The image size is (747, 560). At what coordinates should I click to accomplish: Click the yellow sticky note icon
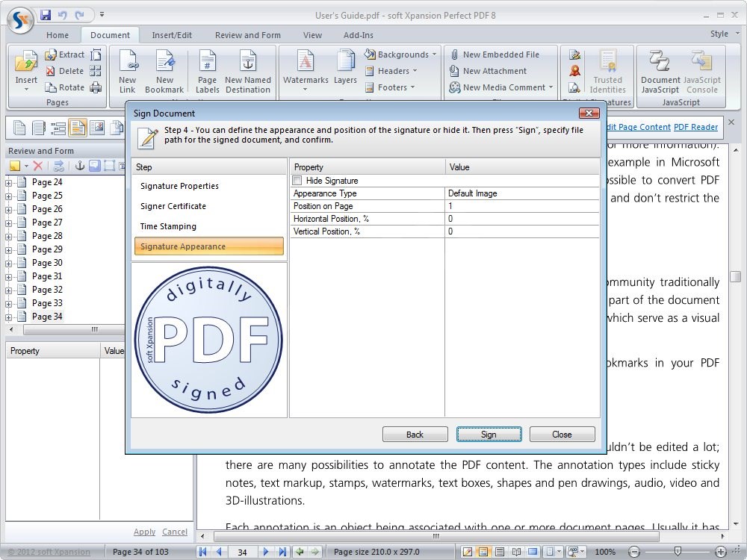(15, 166)
